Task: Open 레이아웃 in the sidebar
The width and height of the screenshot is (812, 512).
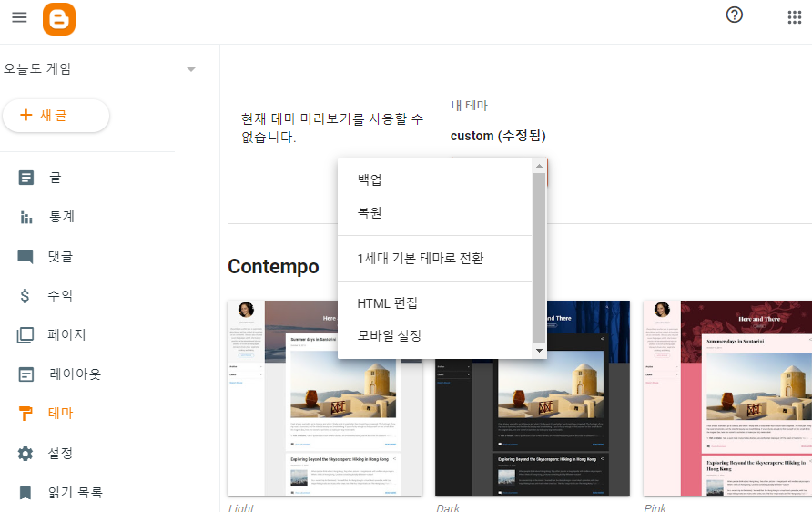Action: click(75, 374)
